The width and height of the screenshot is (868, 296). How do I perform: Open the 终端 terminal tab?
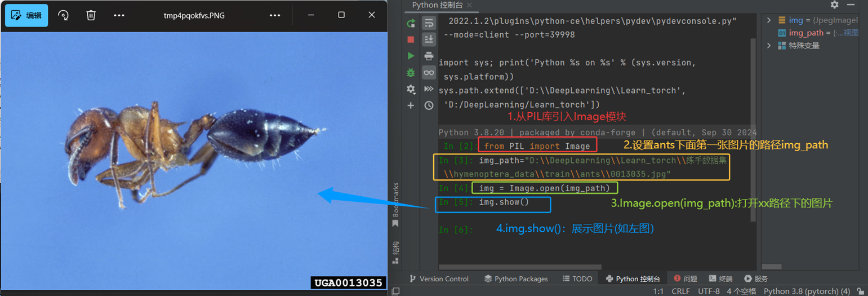click(x=720, y=279)
